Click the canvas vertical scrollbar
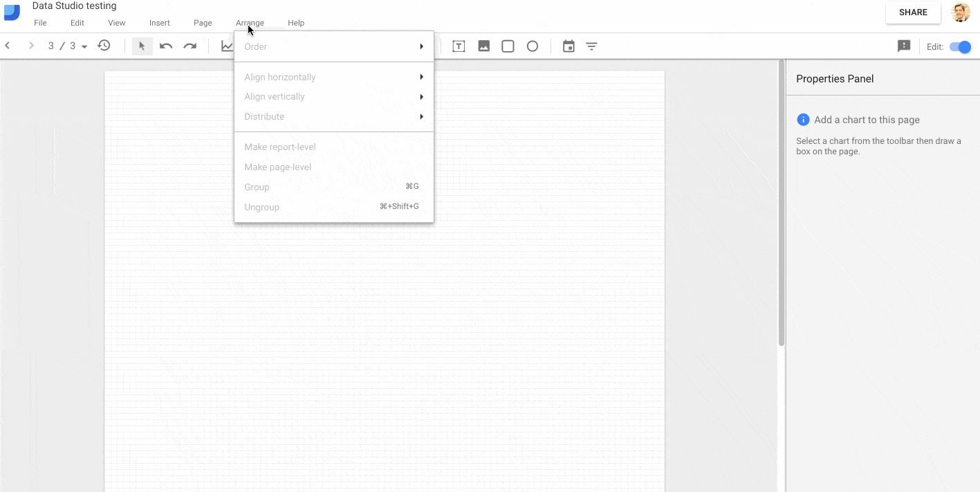The image size is (980, 492). [x=782, y=203]
